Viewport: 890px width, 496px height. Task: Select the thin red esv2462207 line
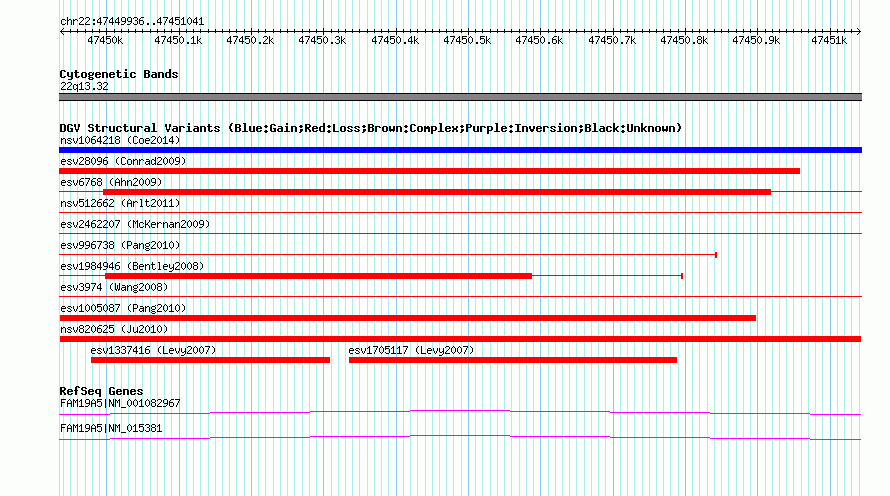click(460, 234)
